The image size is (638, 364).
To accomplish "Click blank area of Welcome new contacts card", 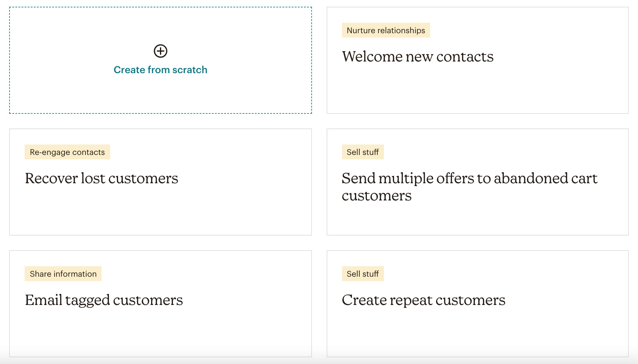I will tap(477, 89).
